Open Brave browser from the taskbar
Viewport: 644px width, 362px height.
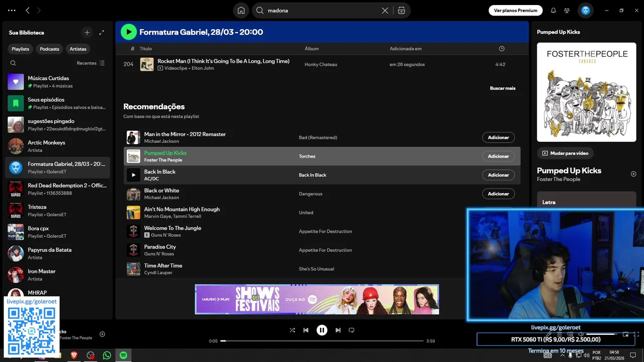74,355
